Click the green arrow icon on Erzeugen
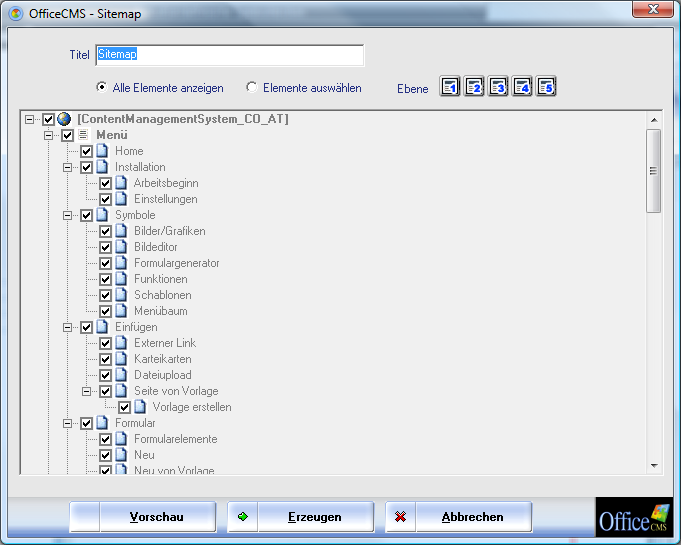This screenshot has width=681, height=545. 243,516
